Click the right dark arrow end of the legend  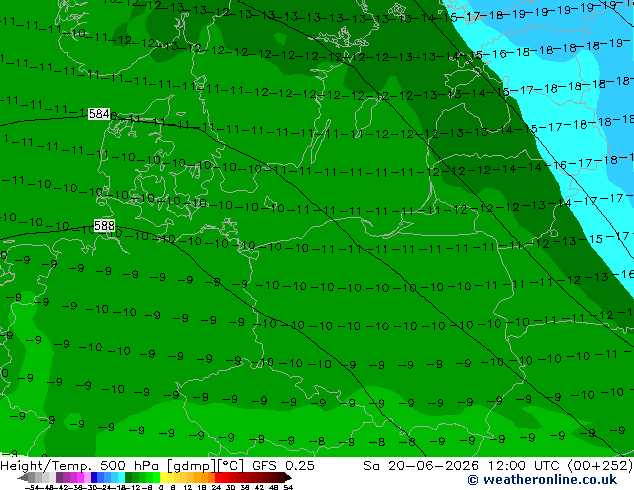coord(287,477)
